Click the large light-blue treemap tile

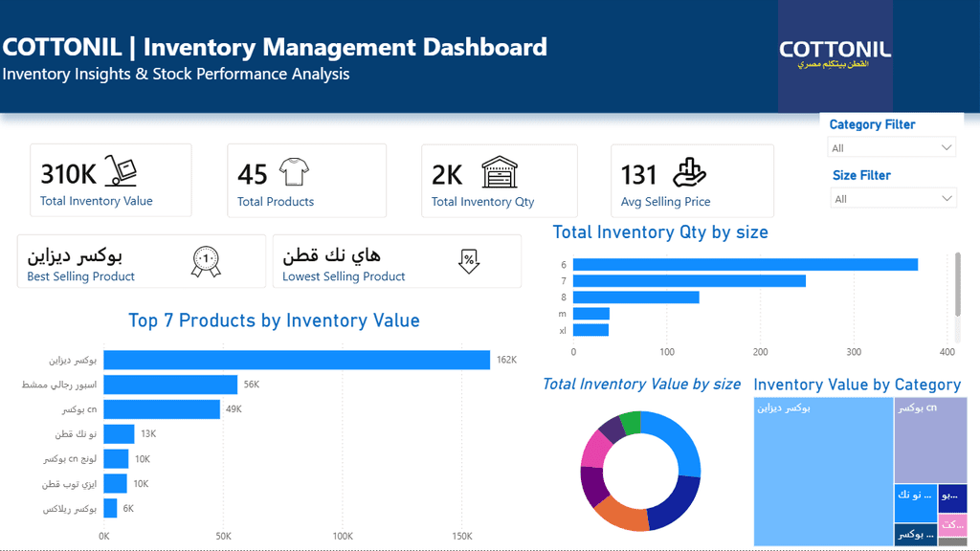pos(823,472)
